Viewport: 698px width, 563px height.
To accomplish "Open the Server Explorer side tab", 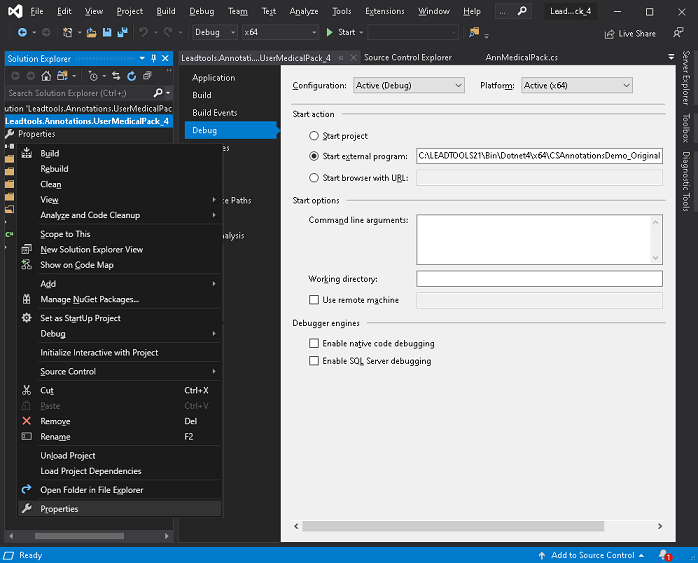I will [686, 78].
